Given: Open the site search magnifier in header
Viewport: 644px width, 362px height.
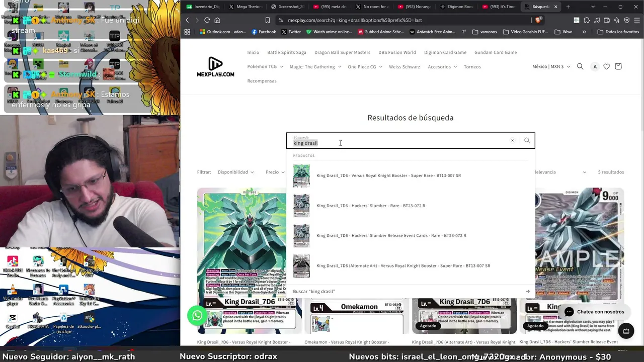Looking at the screenshot, I should [580, 66].
